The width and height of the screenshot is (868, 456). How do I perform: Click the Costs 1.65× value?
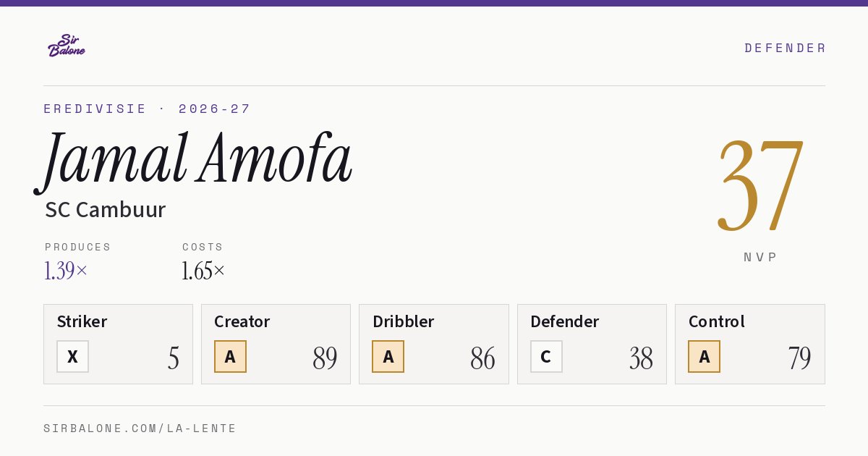pyautogui.click(x=203, y=271)
